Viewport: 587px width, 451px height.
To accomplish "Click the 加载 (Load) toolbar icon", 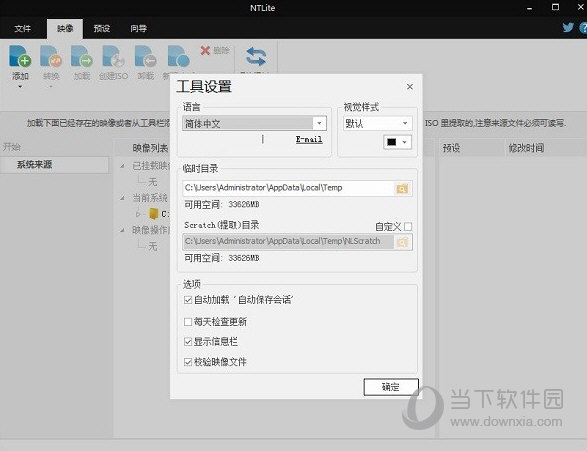I will pyautogui.click(x=82, y=56).
